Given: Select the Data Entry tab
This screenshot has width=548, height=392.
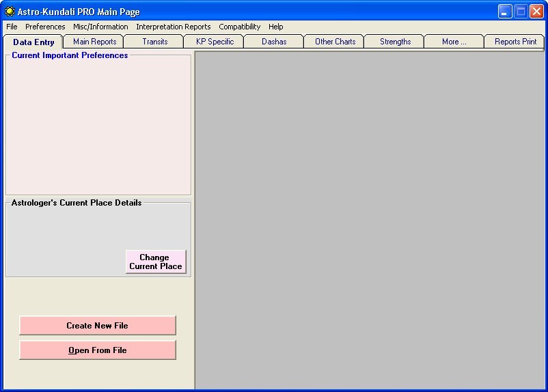Looking at the screenshot, I should 33,42.
